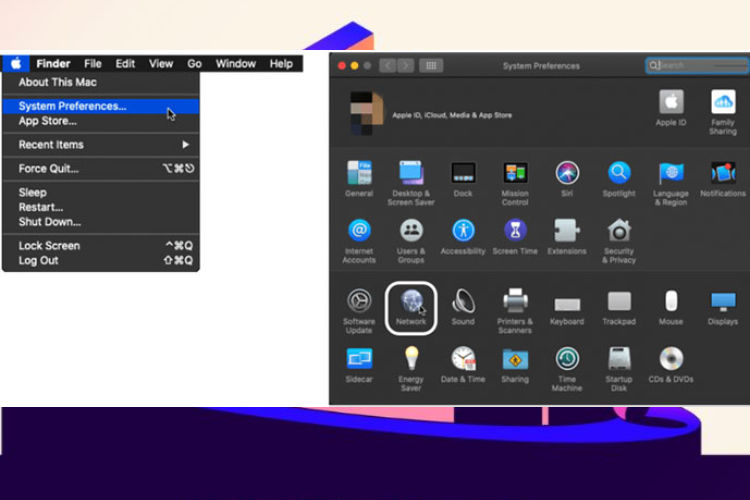Image resolution: width=750 pixels, height=500 pixels.
Task: Open Sharing preferences
Action: (x=515, y=365)
